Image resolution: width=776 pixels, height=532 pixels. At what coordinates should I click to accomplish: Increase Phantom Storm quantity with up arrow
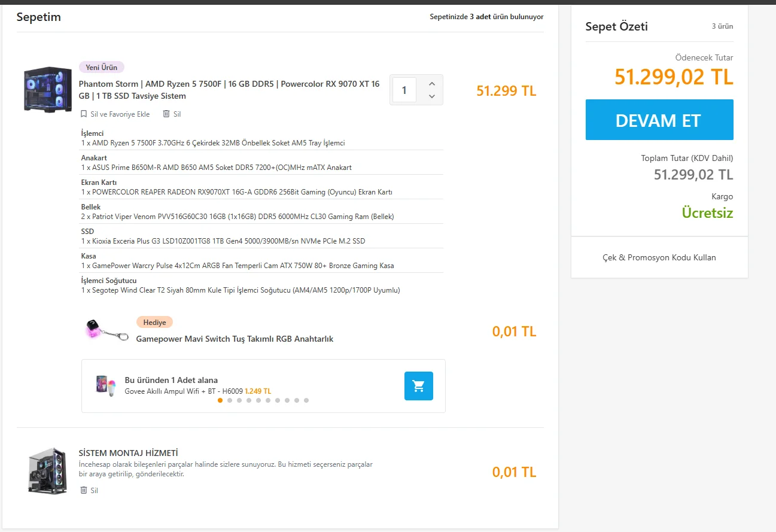point(432,84)
